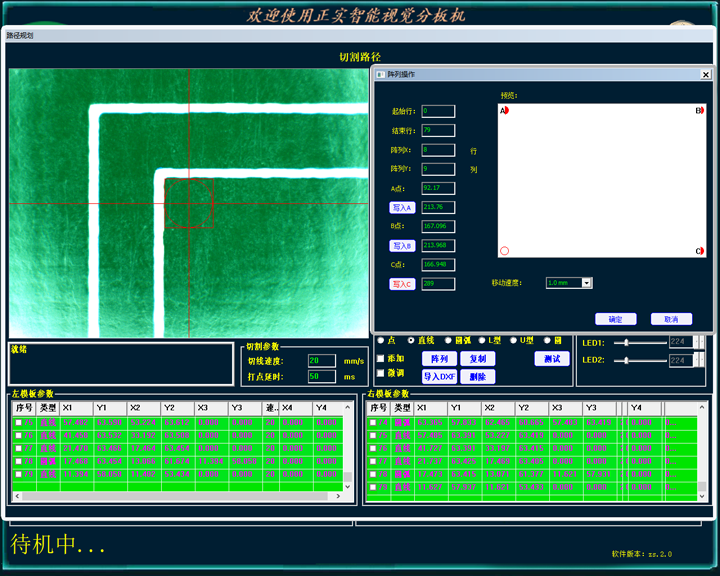720x576 pixels.
Task: Focus the A点 field showing 92.17
Action: [x=439, y=188]
